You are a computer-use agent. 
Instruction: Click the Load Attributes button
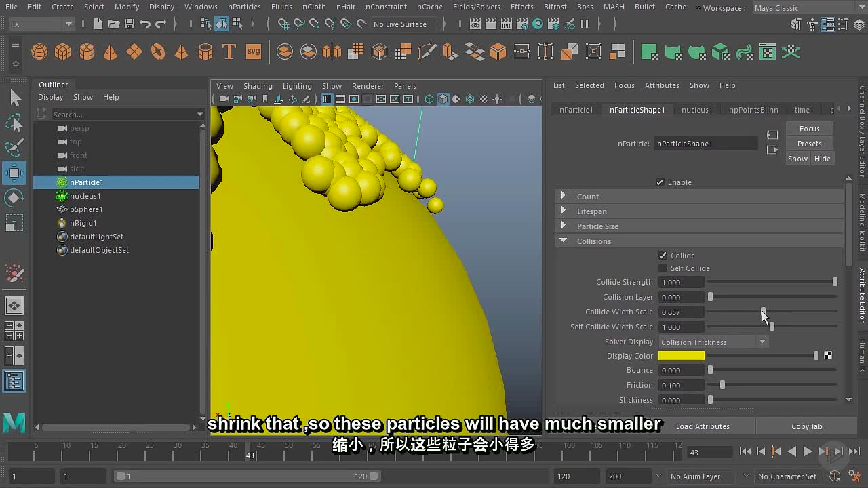click(703, 426)
